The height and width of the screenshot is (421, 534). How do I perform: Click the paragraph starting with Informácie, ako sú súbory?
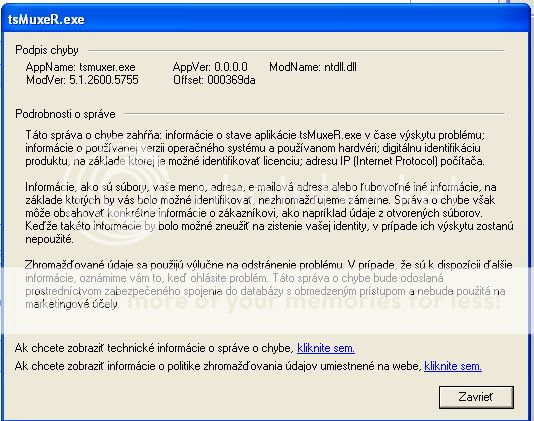click(x=269, y=213)
